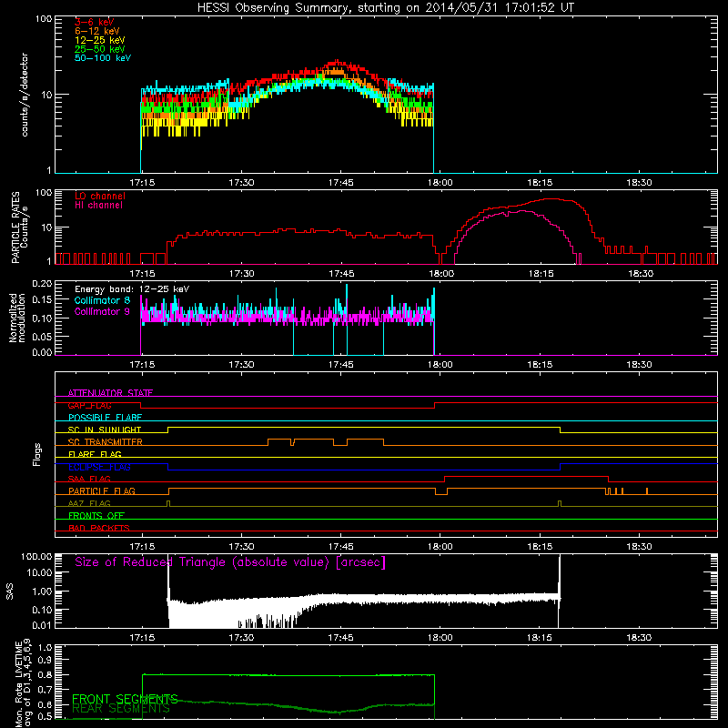
Task: Click the BAD_PACKETS flag label
Action: (99, 528)
